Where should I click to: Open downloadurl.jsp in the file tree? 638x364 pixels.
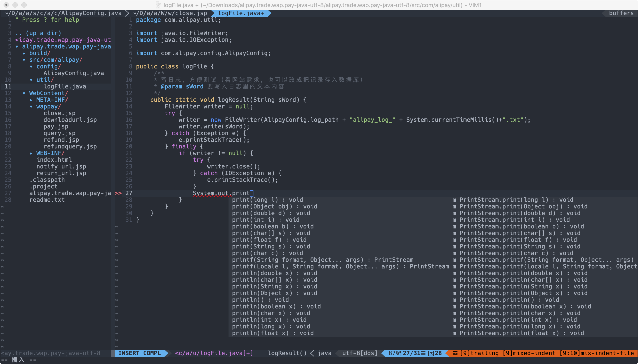(x=70, y=120)
